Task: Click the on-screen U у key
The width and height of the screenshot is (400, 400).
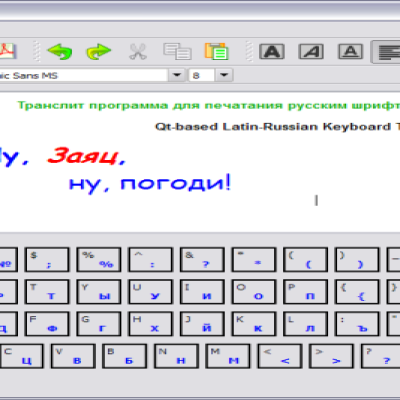Action: click(x=150, y=292)
